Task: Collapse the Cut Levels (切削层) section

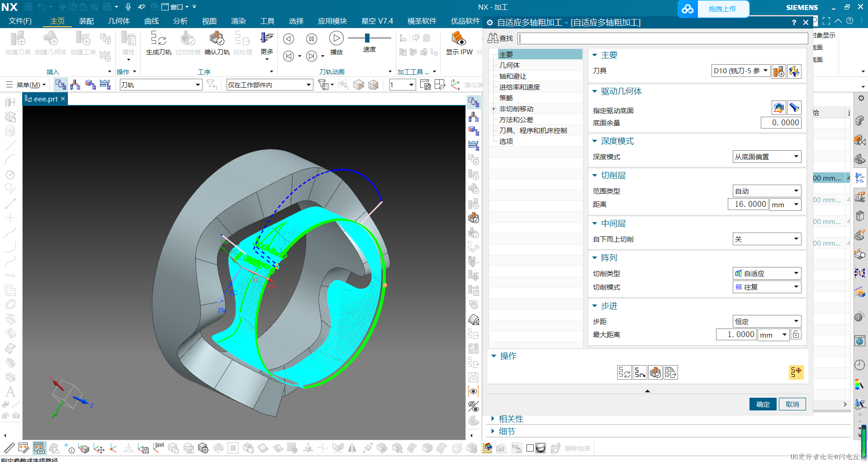Action: 595,176
